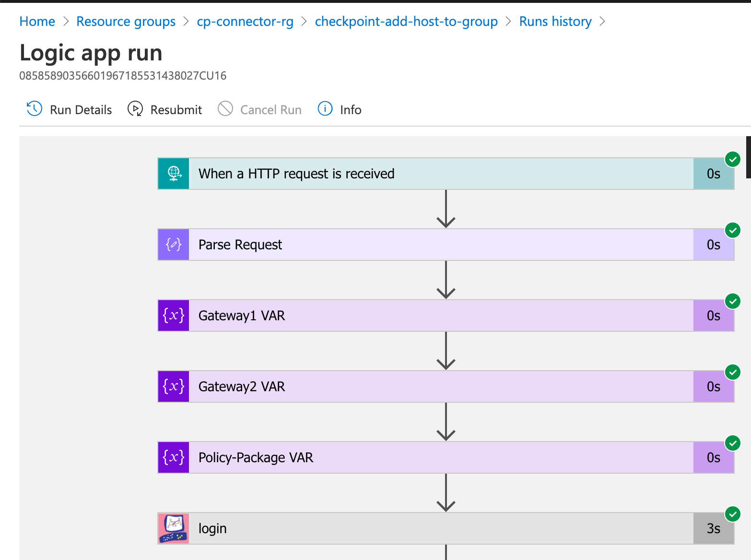This screenshot has height=560, width=751.
Task: Expand the Gateway2 VAR step
Action: coord(446,386)
